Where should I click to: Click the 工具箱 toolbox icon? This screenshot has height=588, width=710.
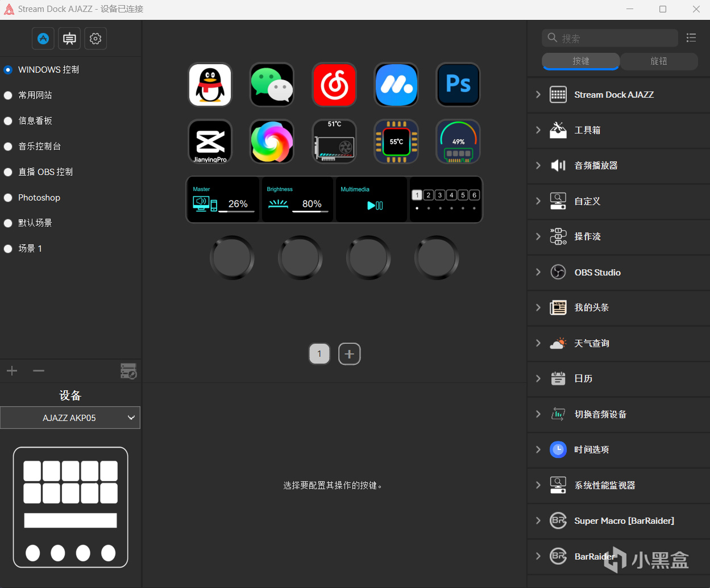558,130
